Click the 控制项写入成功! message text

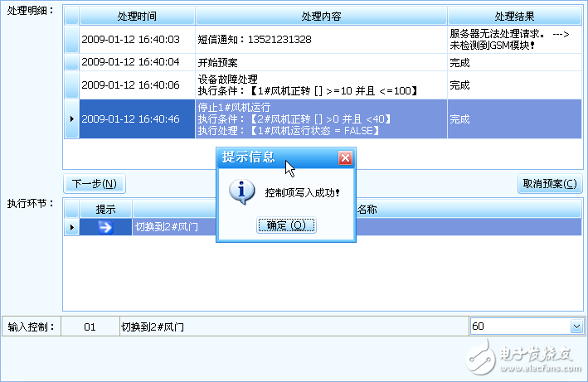(302, 192)
